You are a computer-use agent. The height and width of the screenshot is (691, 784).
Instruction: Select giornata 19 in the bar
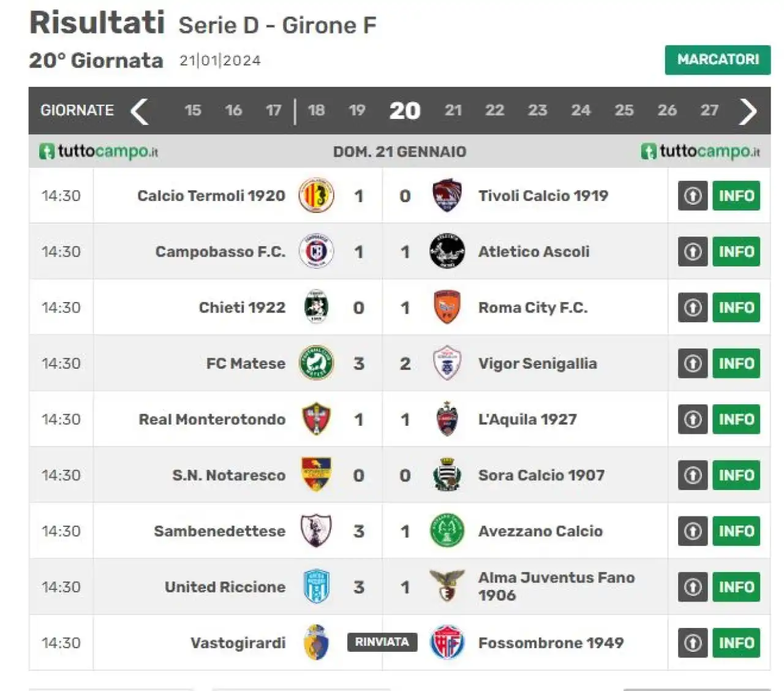357,110
